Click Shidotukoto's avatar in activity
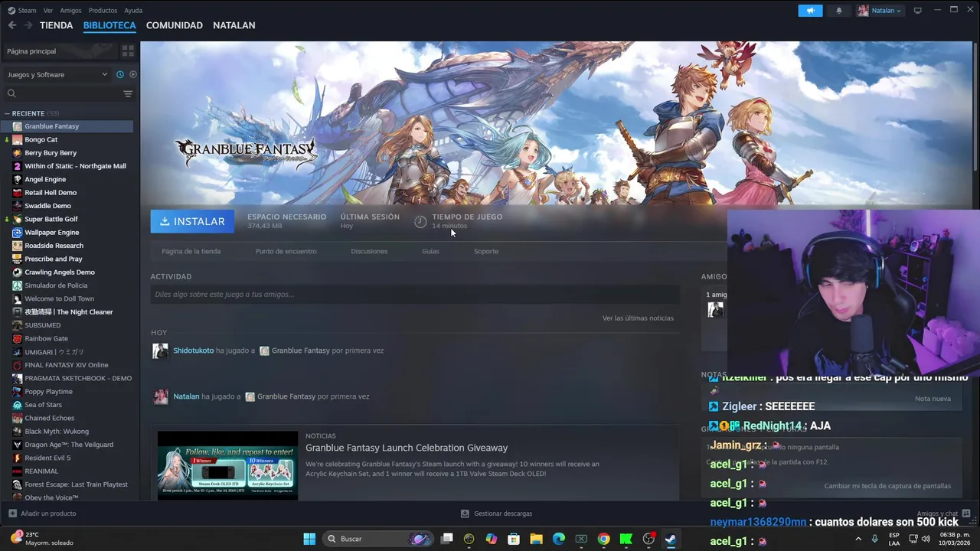 tap(160, 351)
